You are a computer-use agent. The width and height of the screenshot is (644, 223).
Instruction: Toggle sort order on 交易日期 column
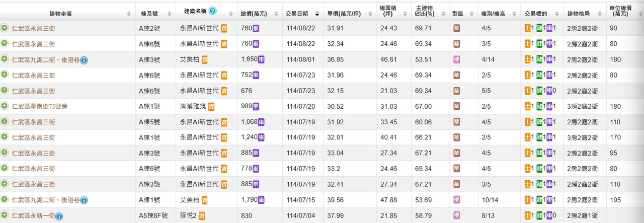point(317,14)
